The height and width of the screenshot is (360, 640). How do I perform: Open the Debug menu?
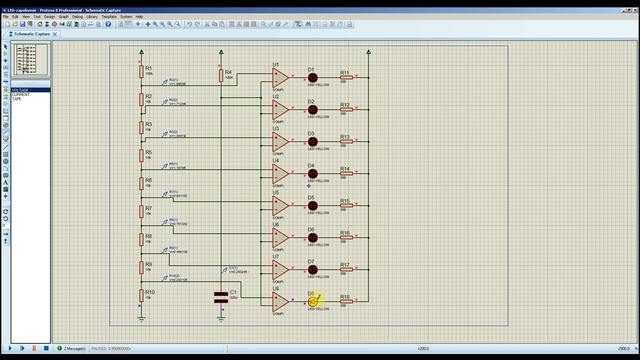77,17
